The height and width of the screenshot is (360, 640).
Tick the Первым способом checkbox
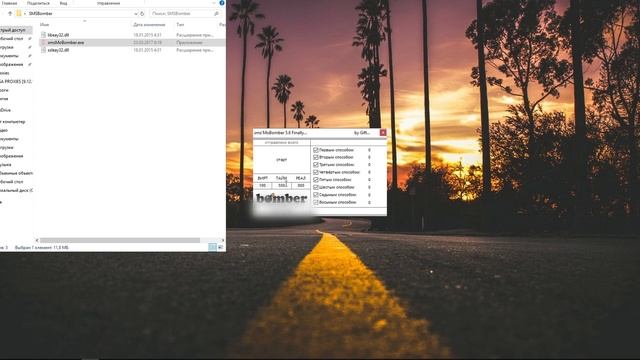[x=316, y=150]
